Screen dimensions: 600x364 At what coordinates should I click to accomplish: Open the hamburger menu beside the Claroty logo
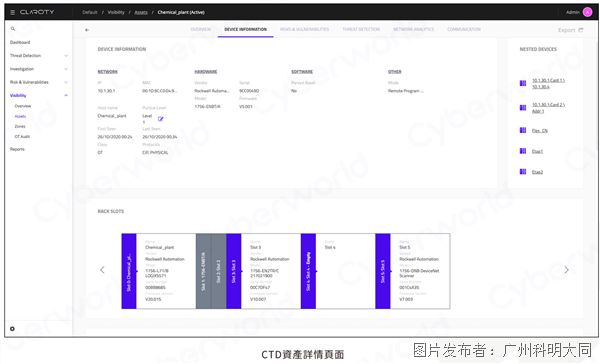tap(12, 12)
